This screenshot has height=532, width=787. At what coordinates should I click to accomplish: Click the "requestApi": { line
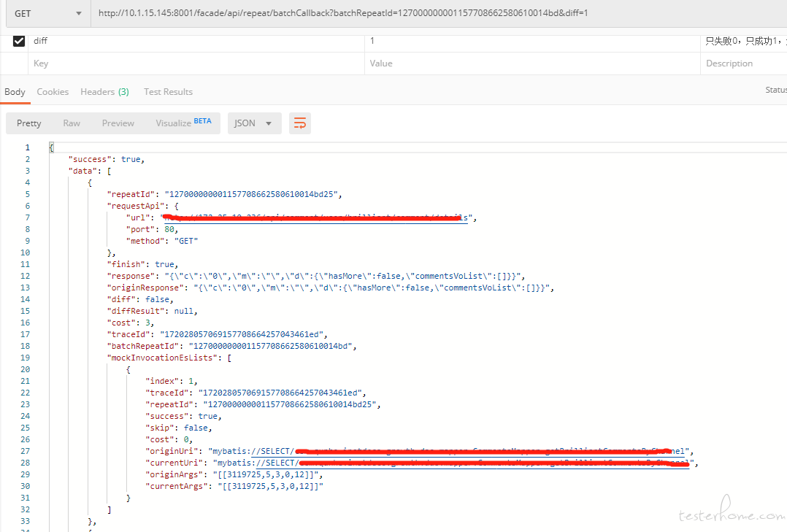(142, 206)
